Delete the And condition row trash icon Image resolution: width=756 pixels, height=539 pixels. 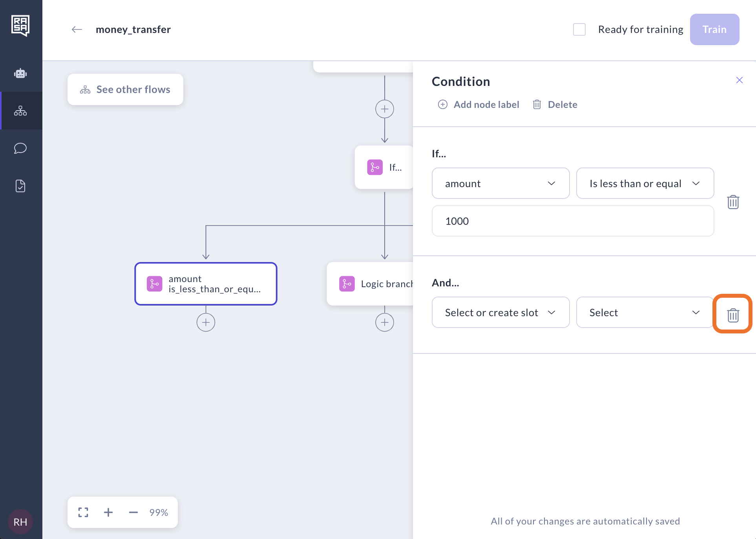pos(732,315)
